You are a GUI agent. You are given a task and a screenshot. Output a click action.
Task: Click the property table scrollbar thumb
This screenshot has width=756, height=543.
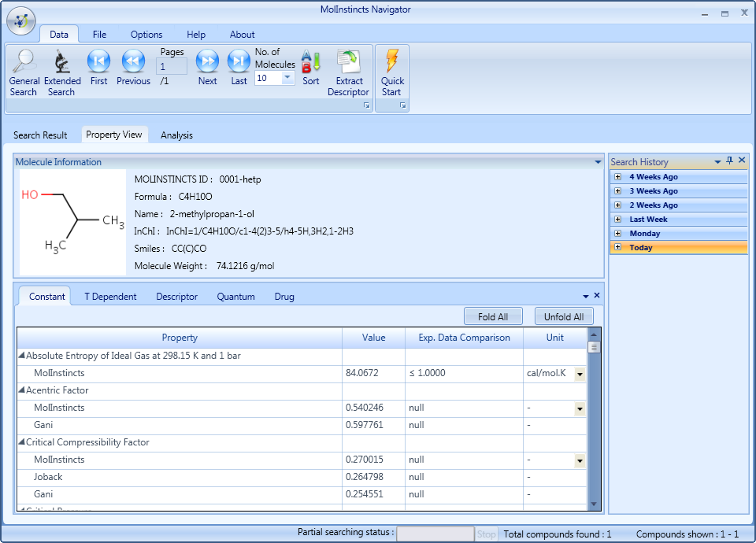[594, 347]
